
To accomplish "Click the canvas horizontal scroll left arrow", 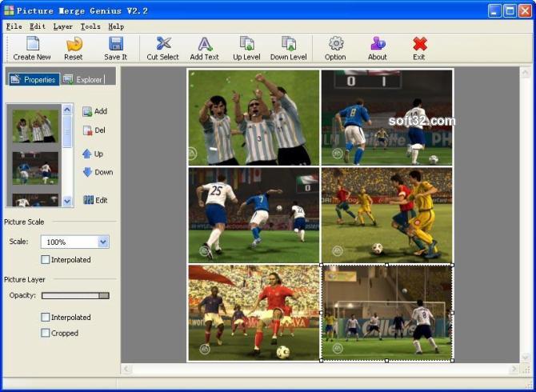I will click(x=126, y=369).
